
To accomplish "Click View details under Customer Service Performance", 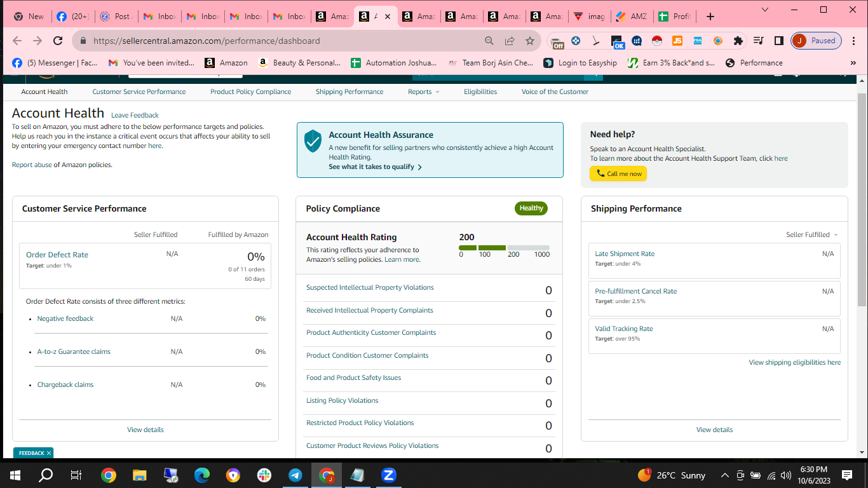I will pos(146,430).
